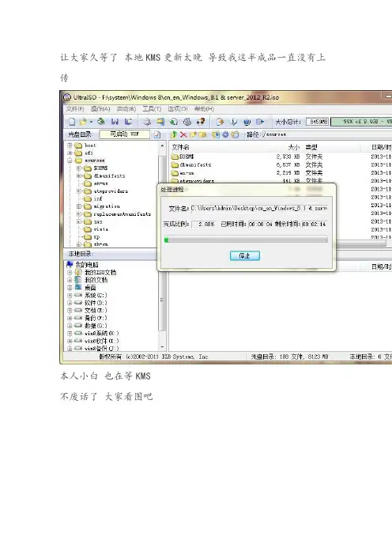Click up arrow of disc tree scrollbar

[162, 145]
